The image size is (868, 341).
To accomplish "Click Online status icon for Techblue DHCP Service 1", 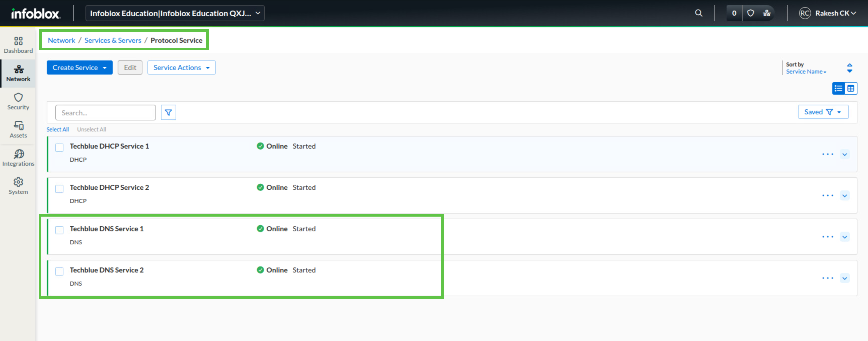I will 260,146.
